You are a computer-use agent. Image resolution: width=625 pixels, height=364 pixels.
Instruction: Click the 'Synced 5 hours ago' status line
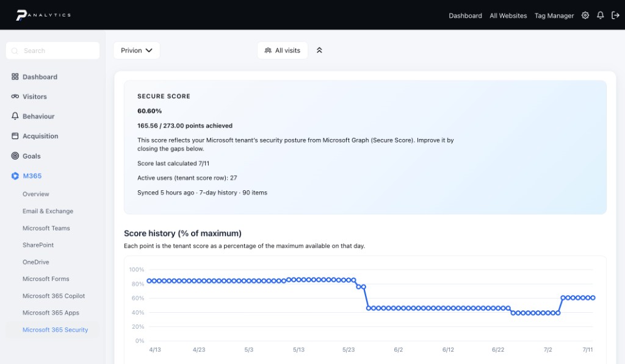pyautogui.click(x=203, y=193)
